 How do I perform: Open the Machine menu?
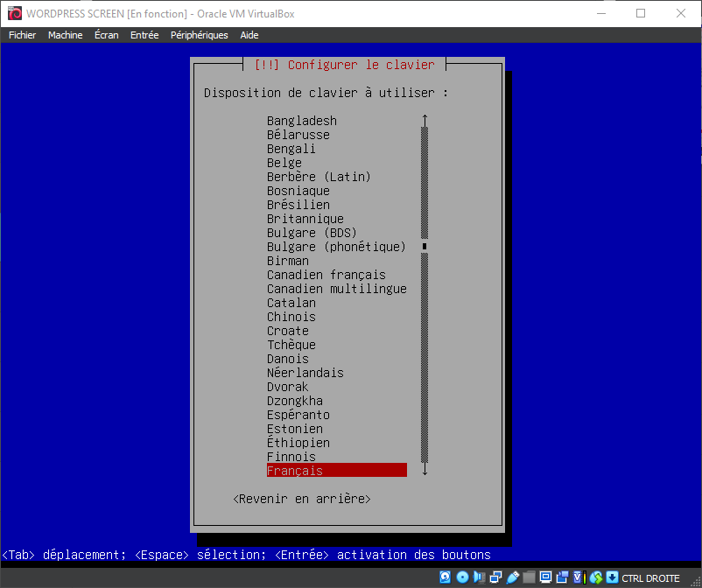pyautogui.click(x=65, y=35)
